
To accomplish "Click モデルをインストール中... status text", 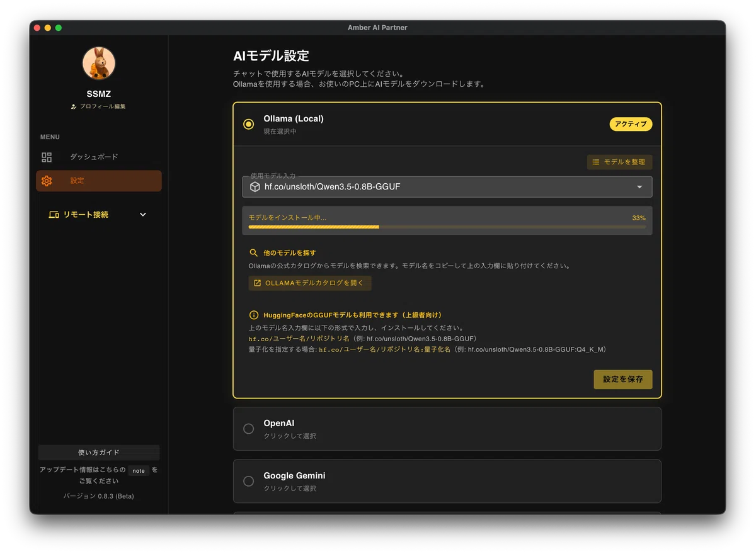I will coord(287,217).
